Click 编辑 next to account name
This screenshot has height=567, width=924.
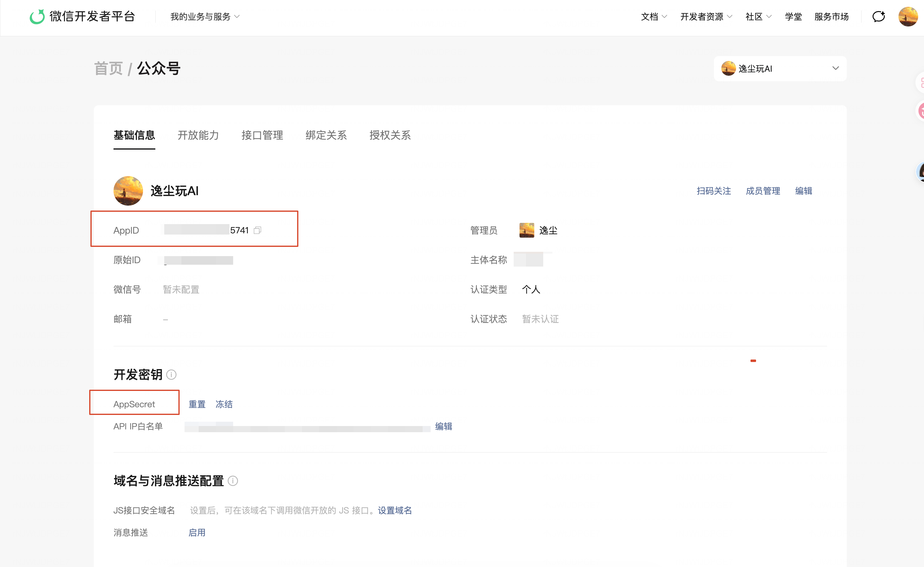(804, 191)
